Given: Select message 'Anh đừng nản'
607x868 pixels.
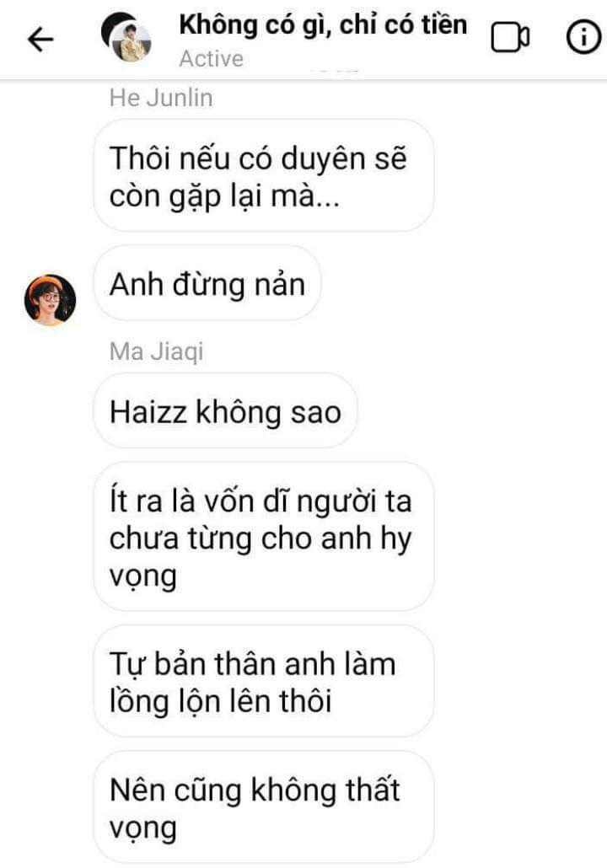Looking at the screenshot, I should (207, 284).
